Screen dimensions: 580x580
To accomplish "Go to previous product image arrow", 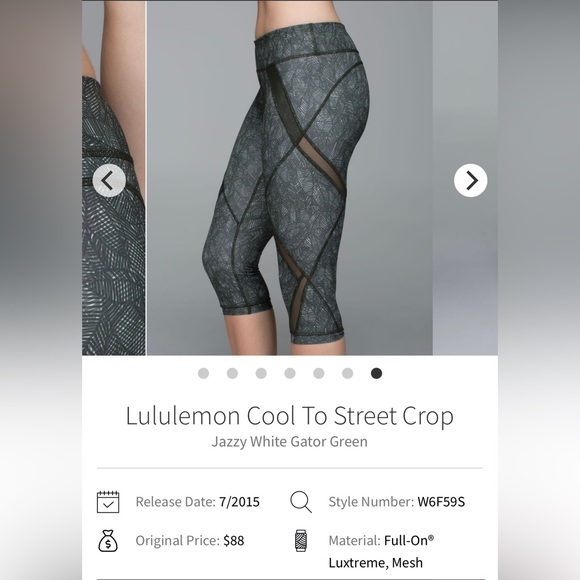I will pos(109,180).
